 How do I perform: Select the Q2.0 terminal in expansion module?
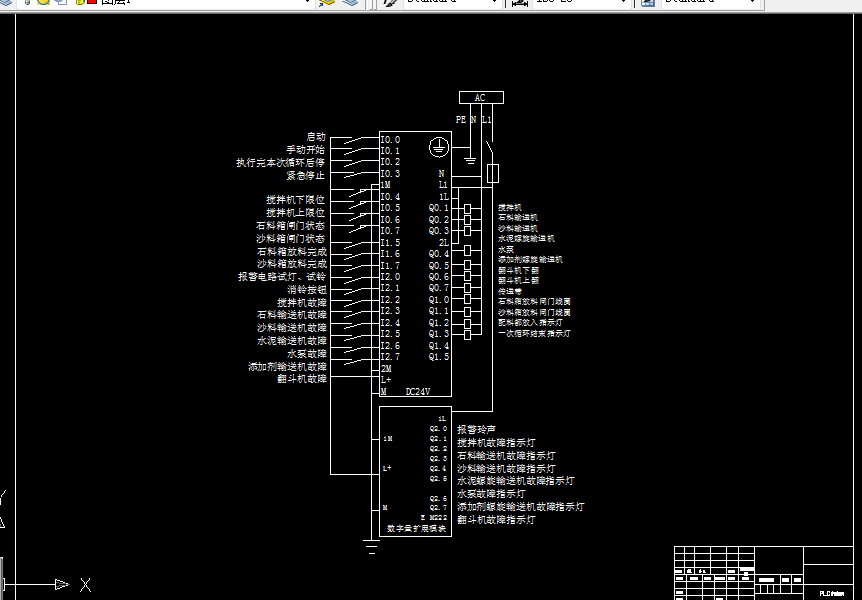[439, 429]
